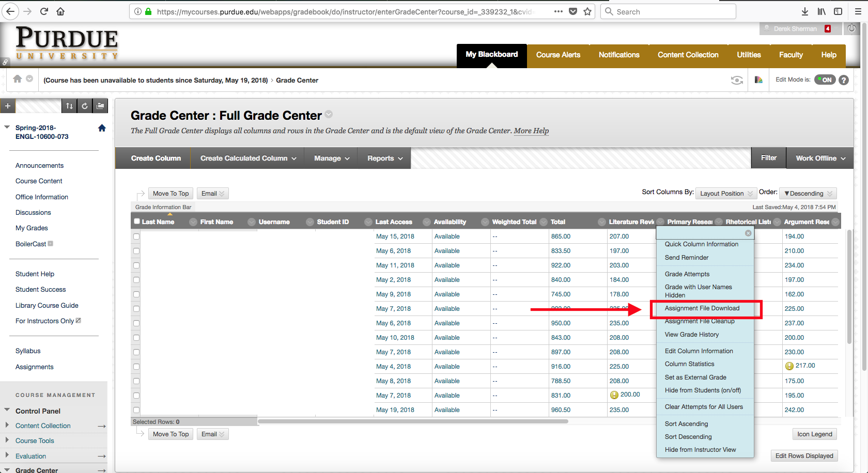Switch to the Course Alerts tab
The width and height of the screenshot is (868, 473).
pyautogui.click(x=558, y=55)
